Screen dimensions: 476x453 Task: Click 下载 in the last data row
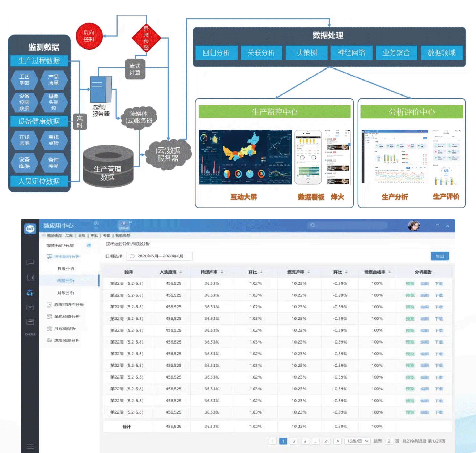[439, 412]
